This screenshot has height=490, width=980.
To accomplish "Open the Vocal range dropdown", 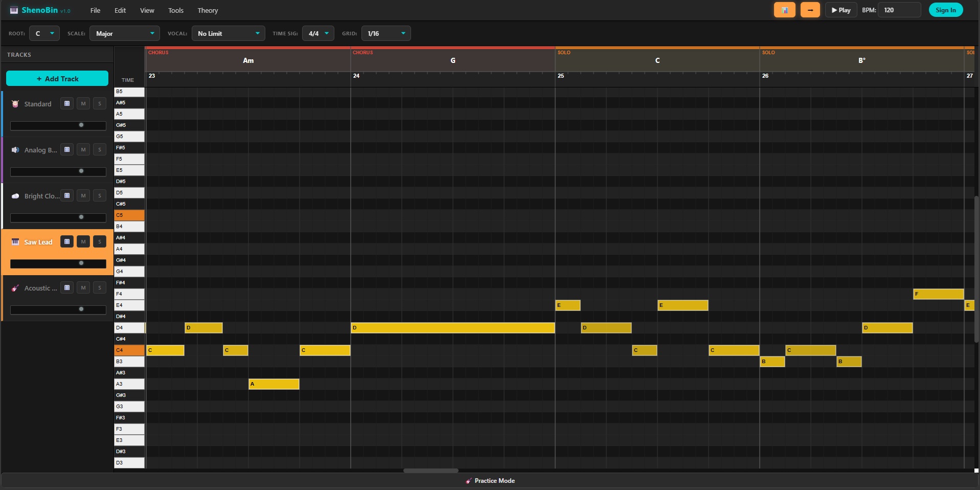I will [229, 33].
